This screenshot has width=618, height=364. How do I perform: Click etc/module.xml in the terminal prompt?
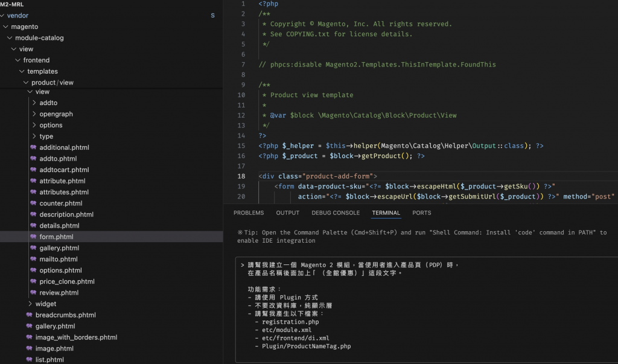[287, 330]
